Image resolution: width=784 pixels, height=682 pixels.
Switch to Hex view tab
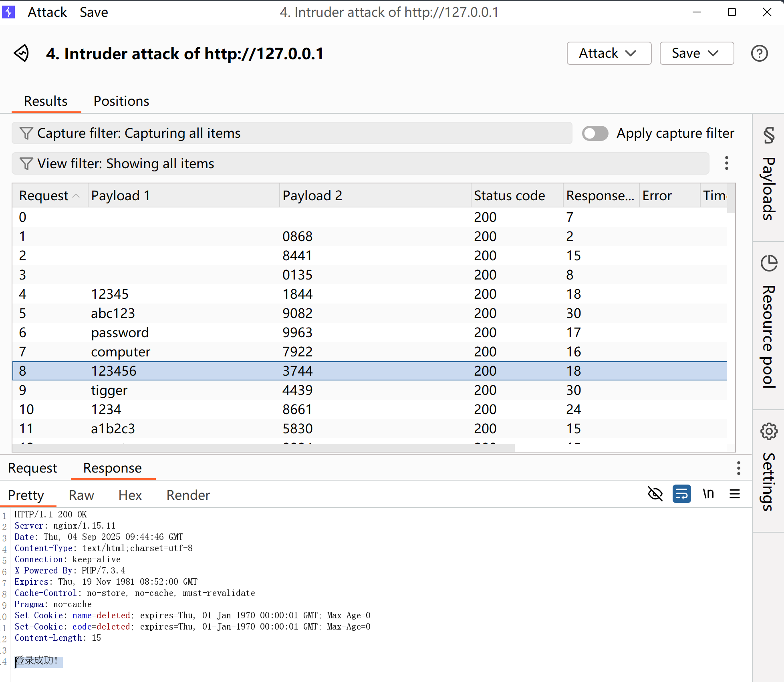pyautogui.click(x=130, y=495)
